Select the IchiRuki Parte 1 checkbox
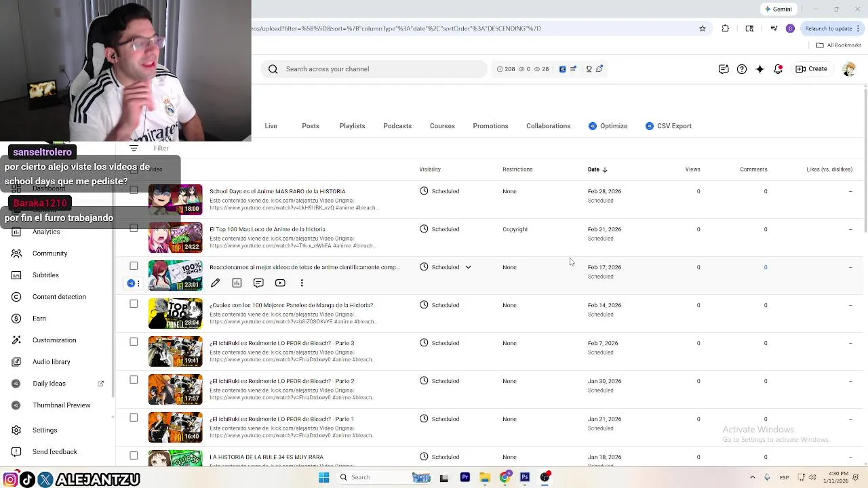This screenshot has height=488, width=868. tap(134, 418)
